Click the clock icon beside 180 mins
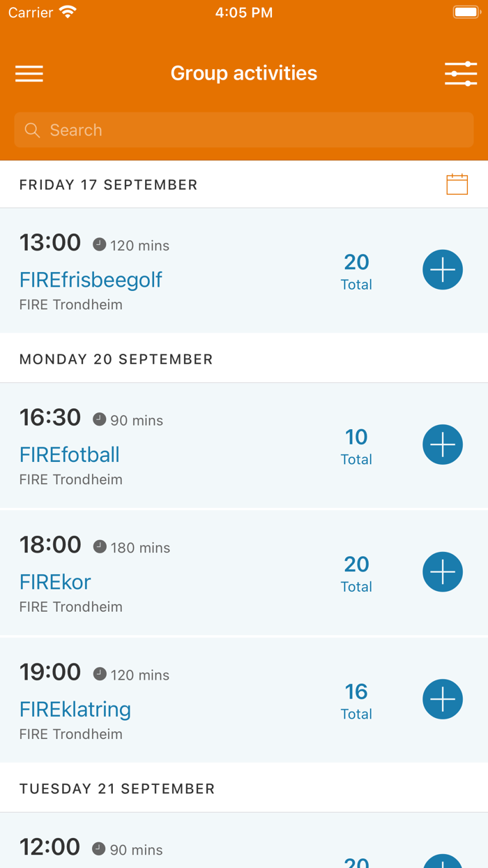Image resolution: width=488 pixels, height=868 pixels. 99,546
